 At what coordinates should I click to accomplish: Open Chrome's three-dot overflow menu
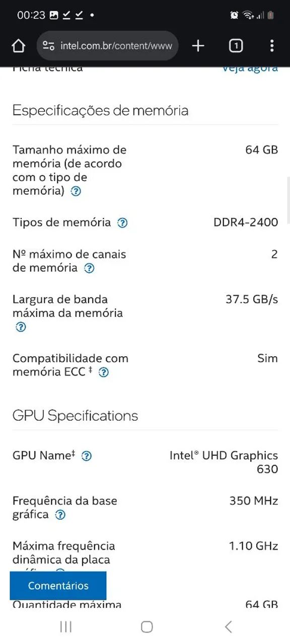pyautogui.click(x=272, y=45)
